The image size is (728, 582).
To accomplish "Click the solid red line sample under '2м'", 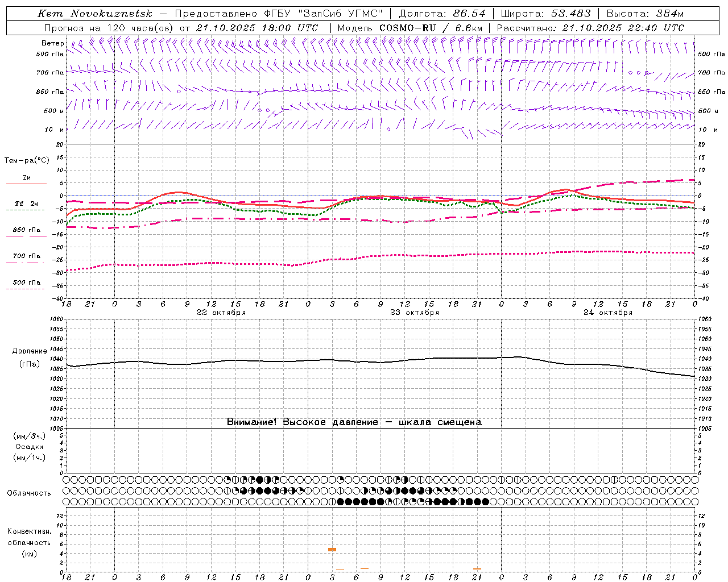I will [26, 184].
